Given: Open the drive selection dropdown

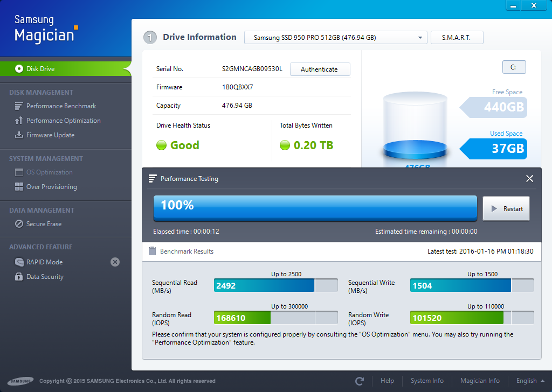Looking at the screenshot, I should (x=336, y=38).
